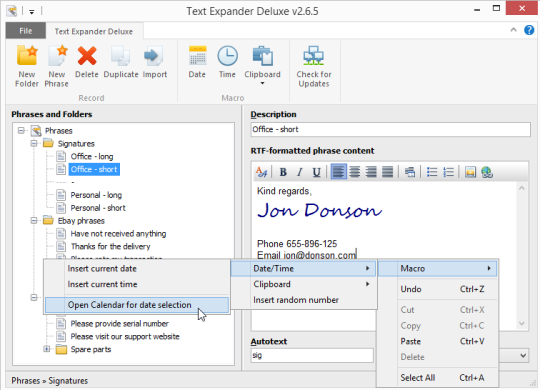Toggle bulleted list
540x390 pixels.
pos(432,172)
